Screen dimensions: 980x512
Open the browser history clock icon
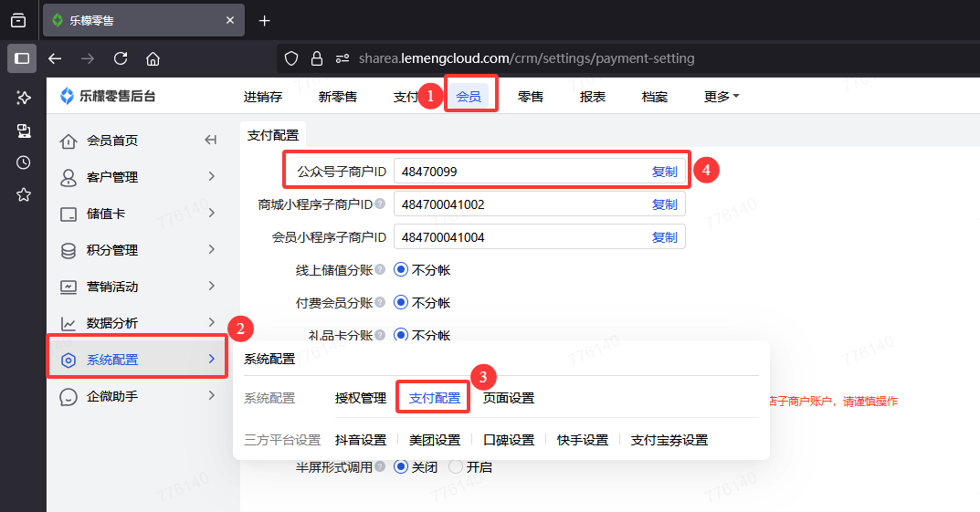pyautogui.click(x=23, y=162)
